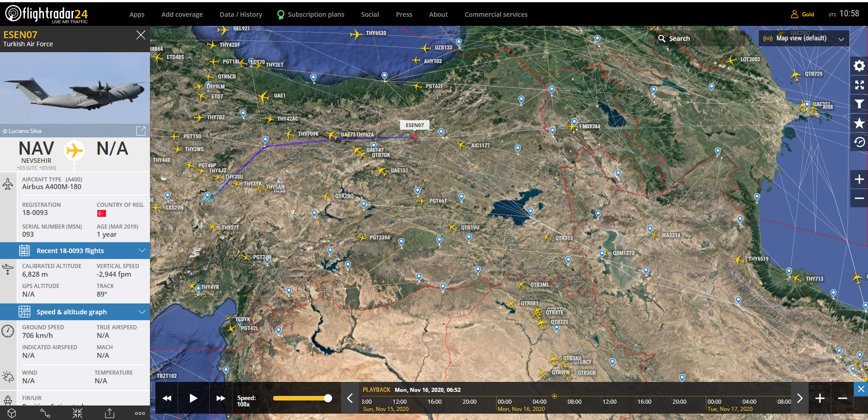Zoom in on the map
Viewport: 868px width, 420px height.
point(859,180)
